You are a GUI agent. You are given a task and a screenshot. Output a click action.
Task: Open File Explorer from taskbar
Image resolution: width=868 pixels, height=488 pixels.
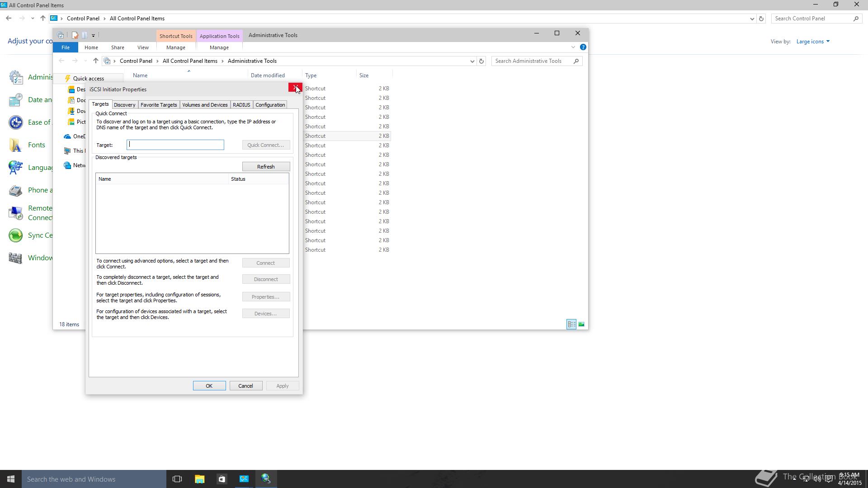199,479
